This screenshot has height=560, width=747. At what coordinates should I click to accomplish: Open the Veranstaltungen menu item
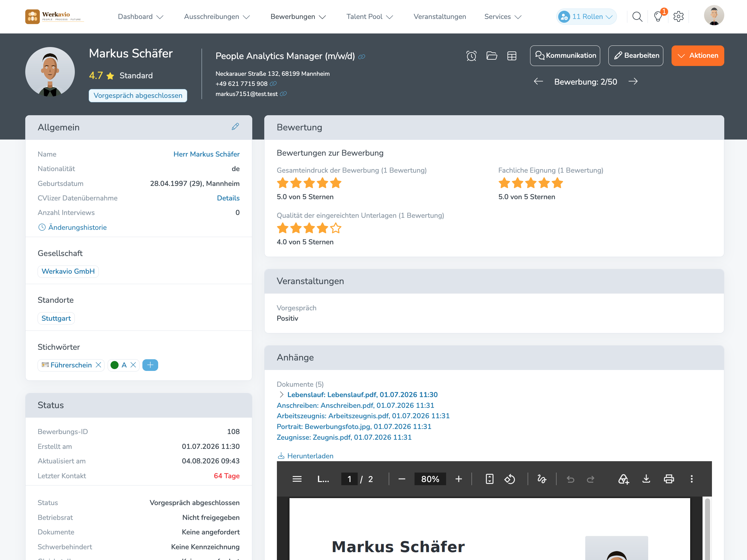coord(440,16)
